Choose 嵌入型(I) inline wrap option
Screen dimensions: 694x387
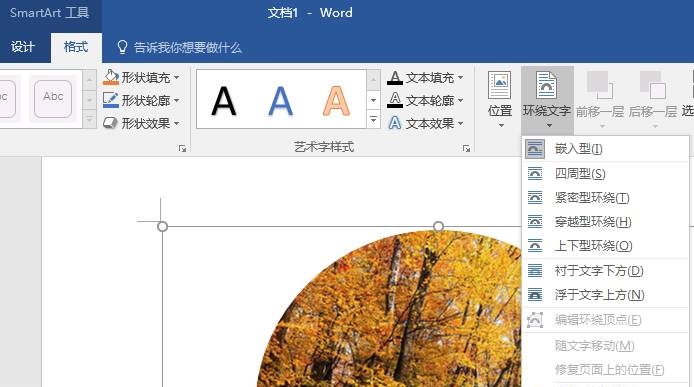click(x=605, y=149)
